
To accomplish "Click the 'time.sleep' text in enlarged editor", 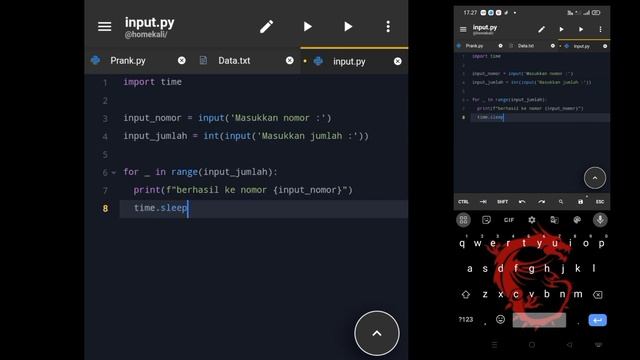I will tap(160, 208).
